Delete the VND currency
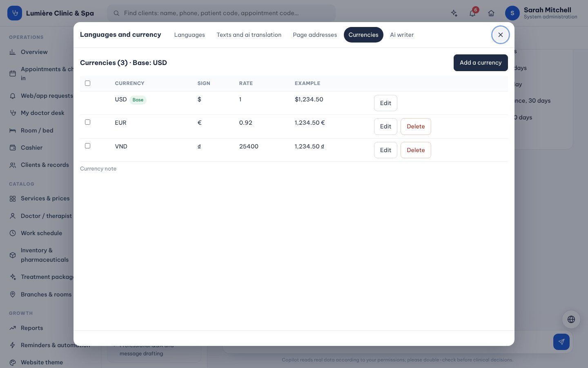 click(x=416, y=150)
